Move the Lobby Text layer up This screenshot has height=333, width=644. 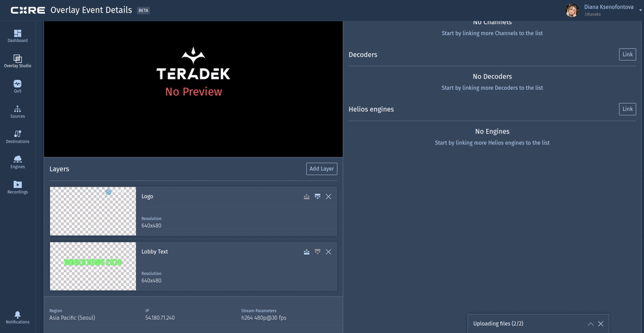click(306, 252)
